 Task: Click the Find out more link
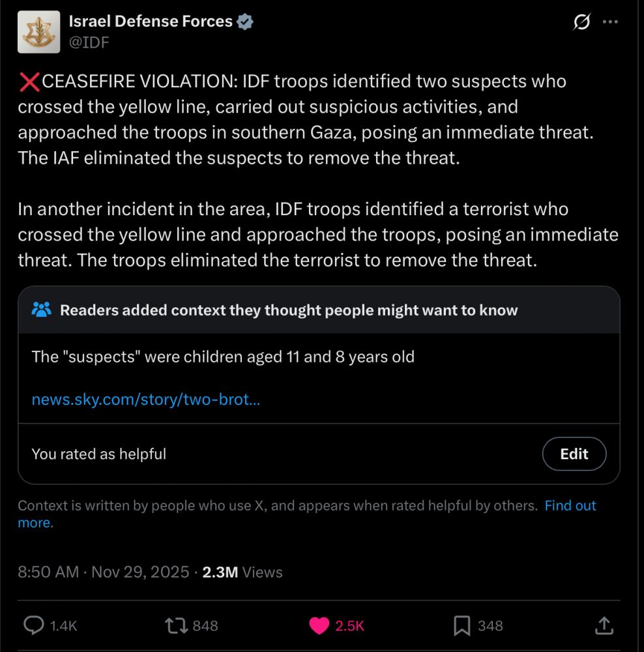(570, 505)
